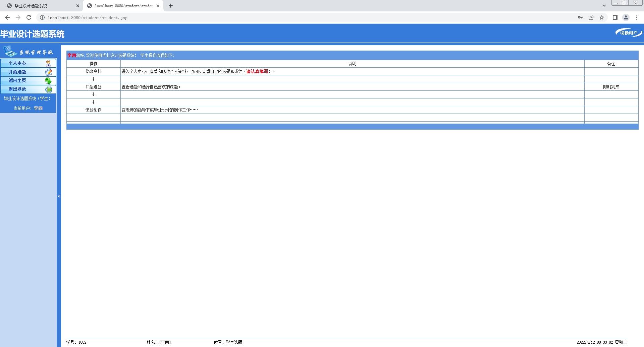This screenshot has height=347, width=644.
Task: Go forward in browser history
Action: tap(18, 17)
